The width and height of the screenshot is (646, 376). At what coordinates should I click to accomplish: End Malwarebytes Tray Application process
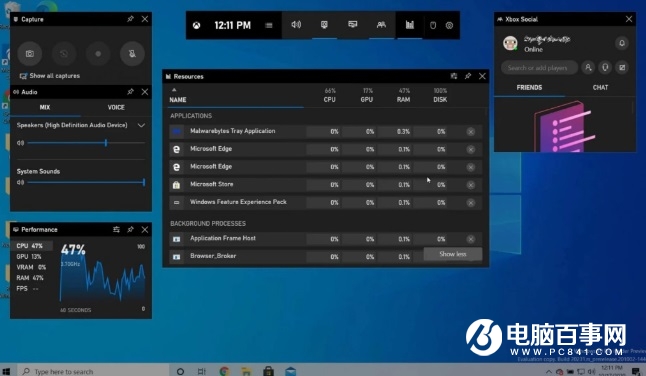[x=470, y=131]
